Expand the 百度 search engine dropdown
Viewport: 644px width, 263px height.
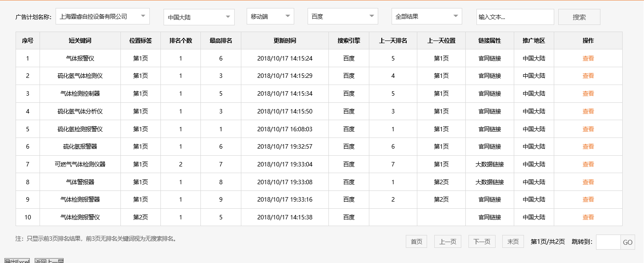click(x=342, y=16)
